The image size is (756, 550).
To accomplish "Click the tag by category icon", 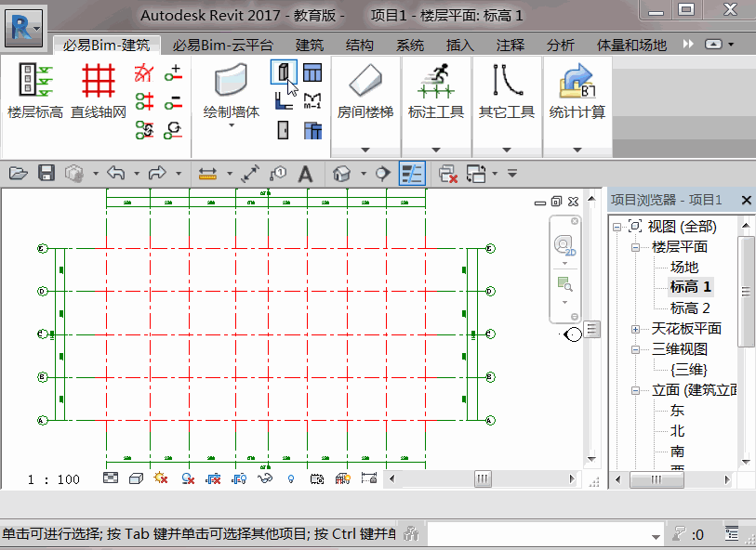I will point(278,174).
